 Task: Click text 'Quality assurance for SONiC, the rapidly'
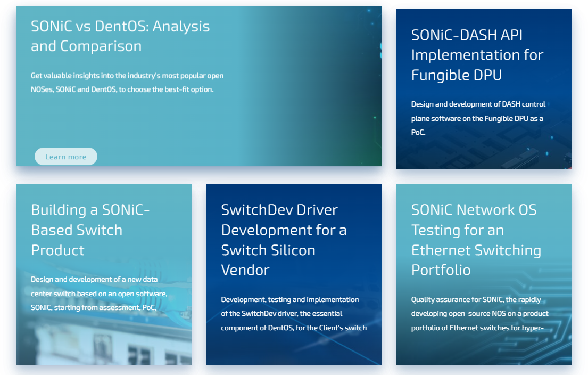pos(476,299)
